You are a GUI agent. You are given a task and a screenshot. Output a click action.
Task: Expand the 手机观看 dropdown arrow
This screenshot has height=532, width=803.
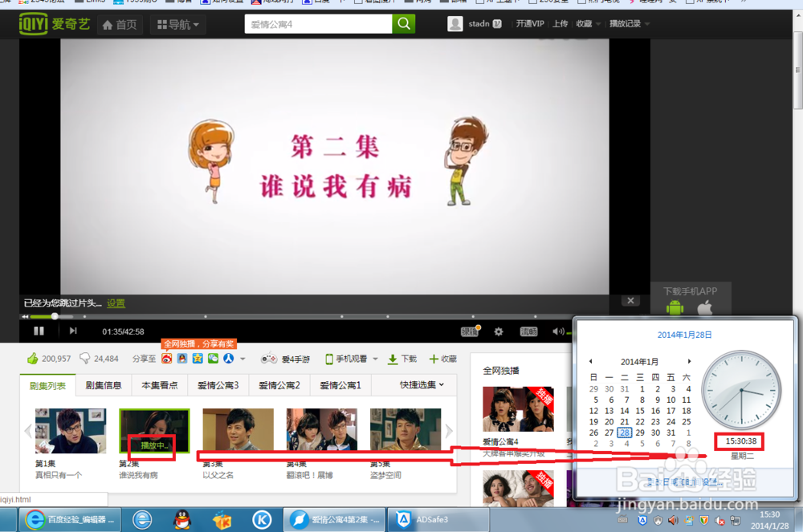coord(375,359)
